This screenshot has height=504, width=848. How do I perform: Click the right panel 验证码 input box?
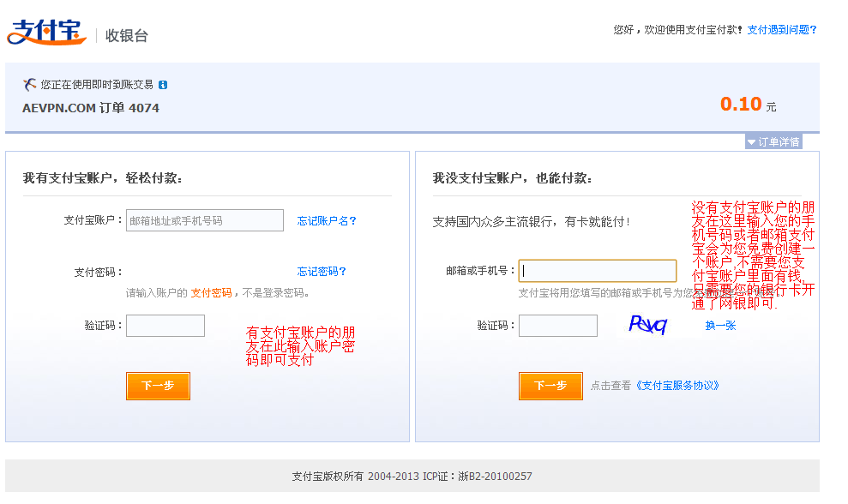pyautogui.click(x=558, y=326)
